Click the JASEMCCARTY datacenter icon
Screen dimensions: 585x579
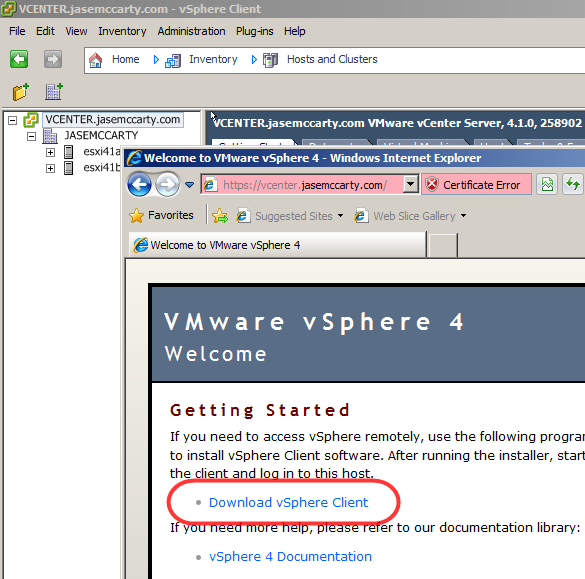[x=50, y=136]
